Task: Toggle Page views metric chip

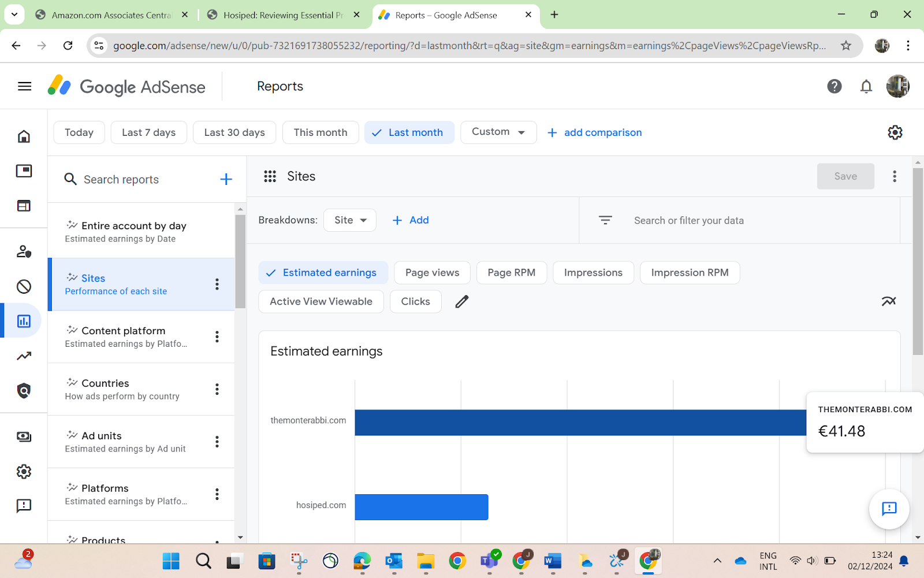Action: (432, 273)
